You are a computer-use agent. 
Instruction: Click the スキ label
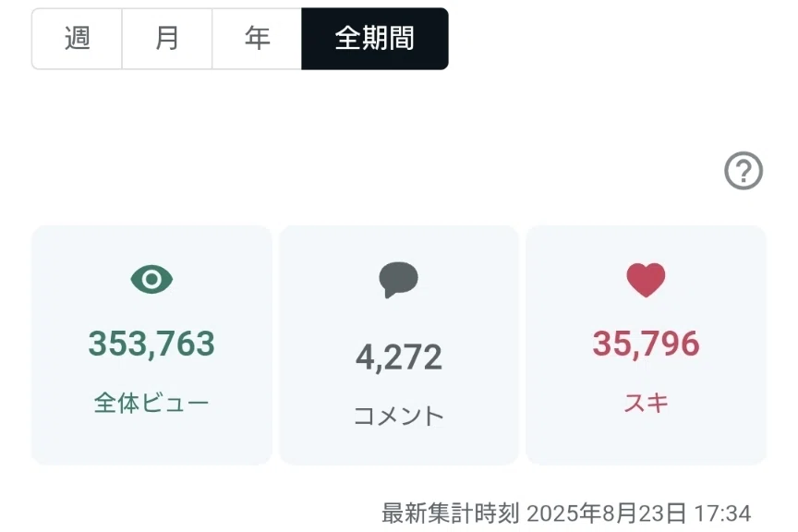(646, 403)
